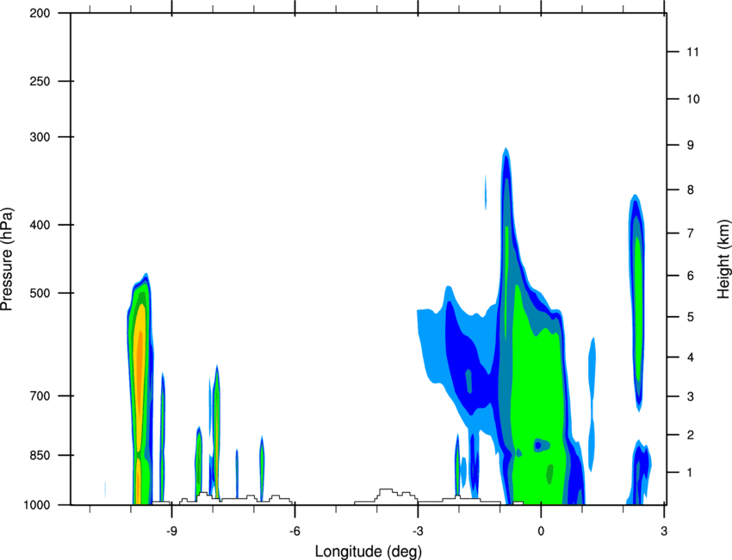Pick the 10 km height label
Viewport: 732px width, 560px height.
click(692, 99)
